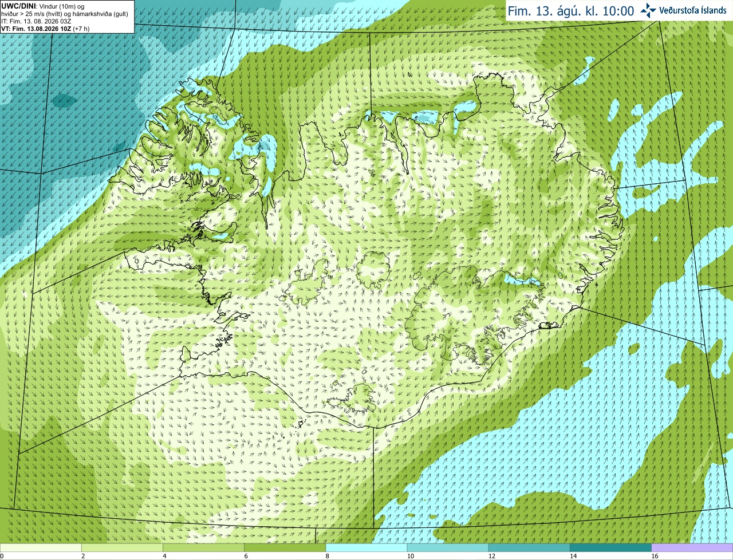Pick the purple legend segment above 16
733x560 pixels.
pyautogui.click(x=692, y=548)
